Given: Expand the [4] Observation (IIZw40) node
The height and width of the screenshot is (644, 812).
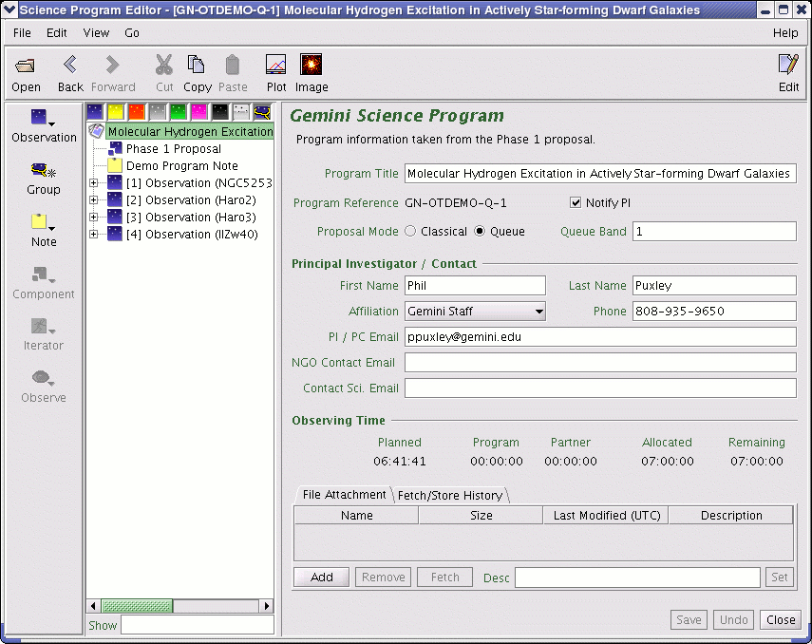Looking at the screenshot, I should tap(94, 235).
